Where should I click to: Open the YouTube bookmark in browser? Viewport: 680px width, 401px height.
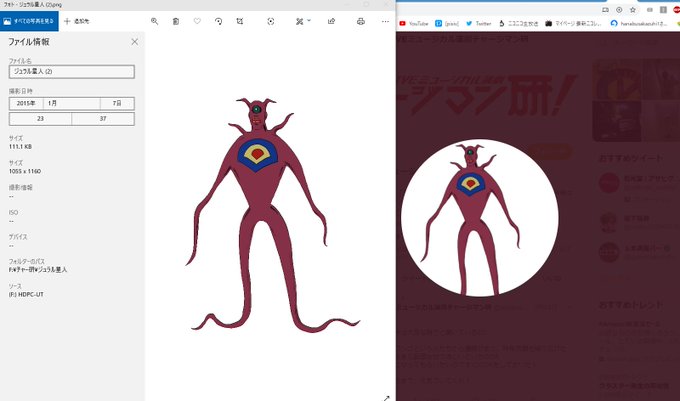414,23
